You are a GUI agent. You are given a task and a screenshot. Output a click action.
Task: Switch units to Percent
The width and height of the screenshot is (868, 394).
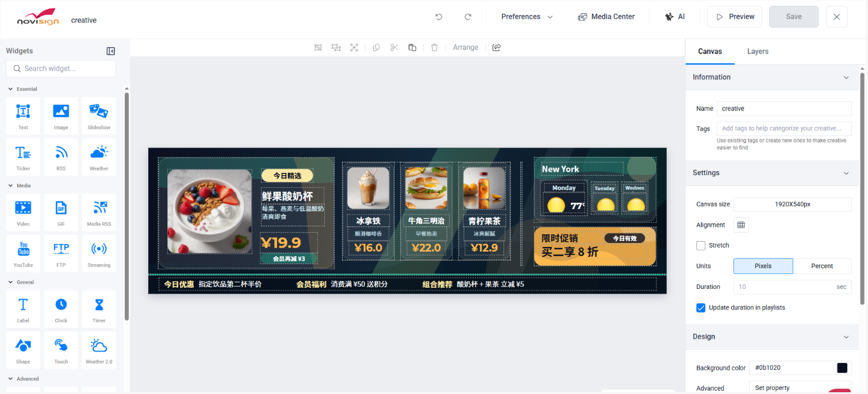pyautogui.click(x=822, y=266)
